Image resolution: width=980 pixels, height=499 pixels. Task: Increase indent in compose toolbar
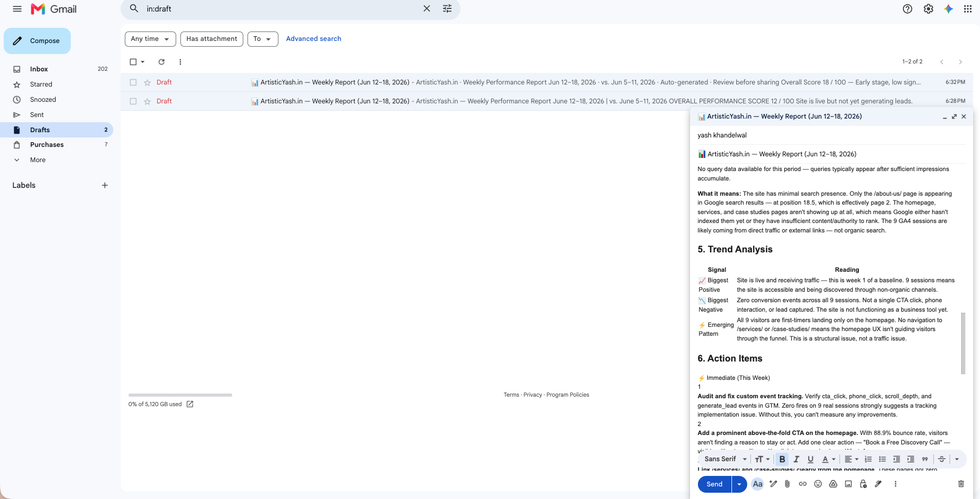pos(911,459)
